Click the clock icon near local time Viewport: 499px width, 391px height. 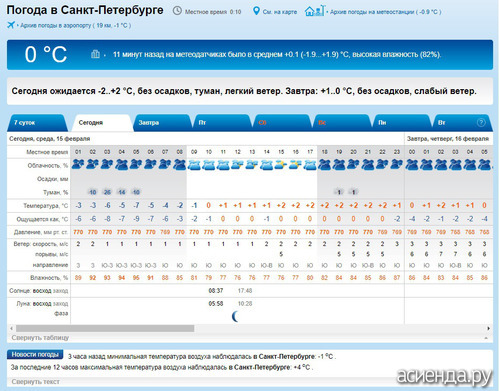177,11
